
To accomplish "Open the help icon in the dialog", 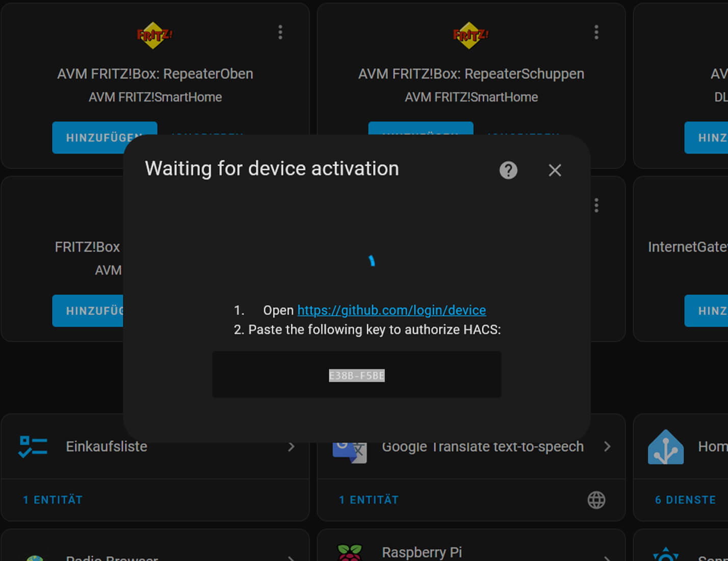I will coord(508,170).
